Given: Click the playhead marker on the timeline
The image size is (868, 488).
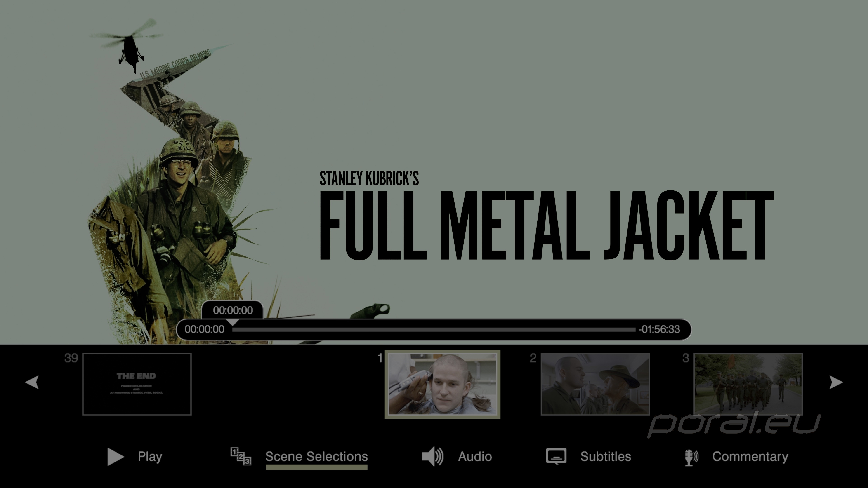Looking at the screenshot, I should pyautogui.click(x=233, y=322).
